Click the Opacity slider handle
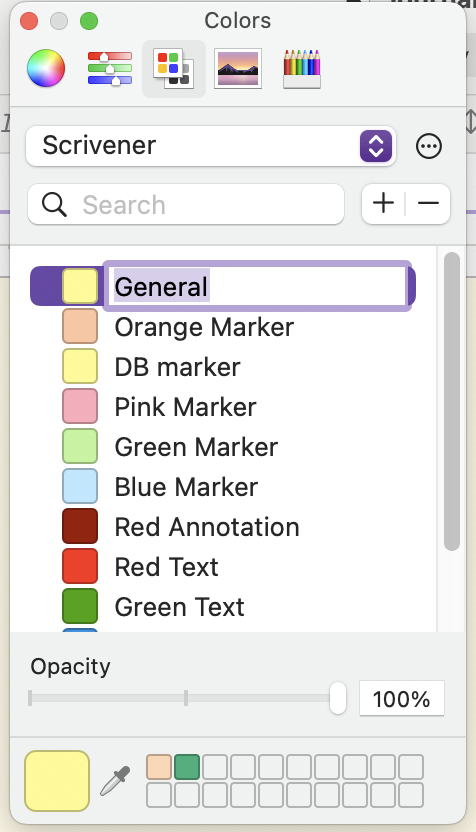The height and width of the screenshot is (832, 476). (x=337, y=698)
